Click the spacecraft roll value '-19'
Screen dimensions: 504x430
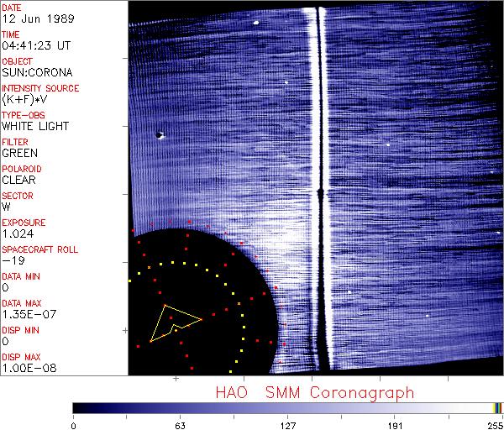pos(13,260)
